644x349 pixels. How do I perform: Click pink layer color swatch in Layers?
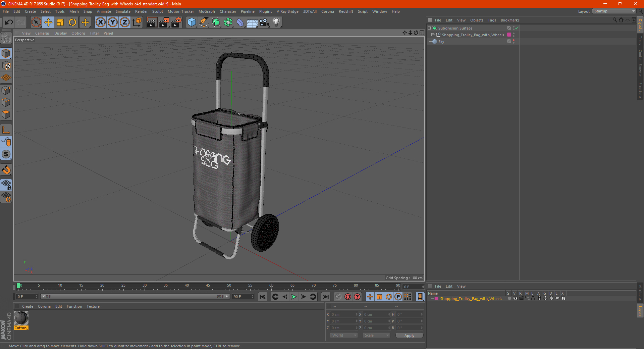(x=436, y=299)
